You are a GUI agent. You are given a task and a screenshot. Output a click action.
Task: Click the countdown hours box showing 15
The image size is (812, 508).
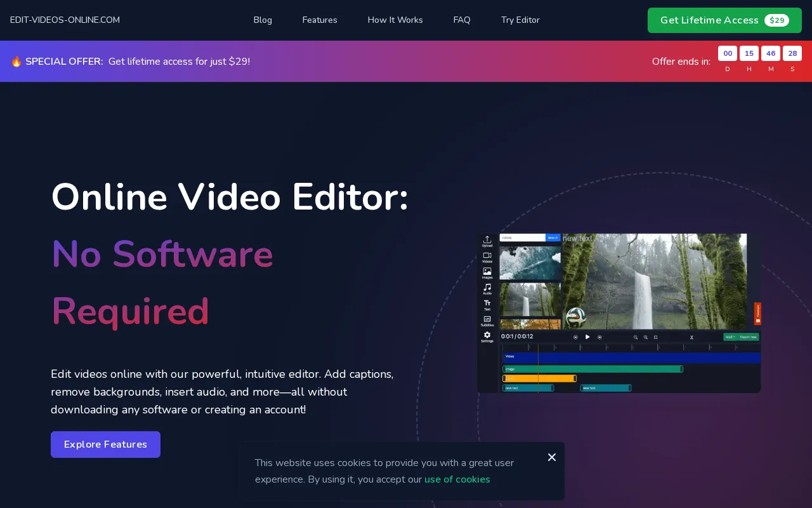749,53
